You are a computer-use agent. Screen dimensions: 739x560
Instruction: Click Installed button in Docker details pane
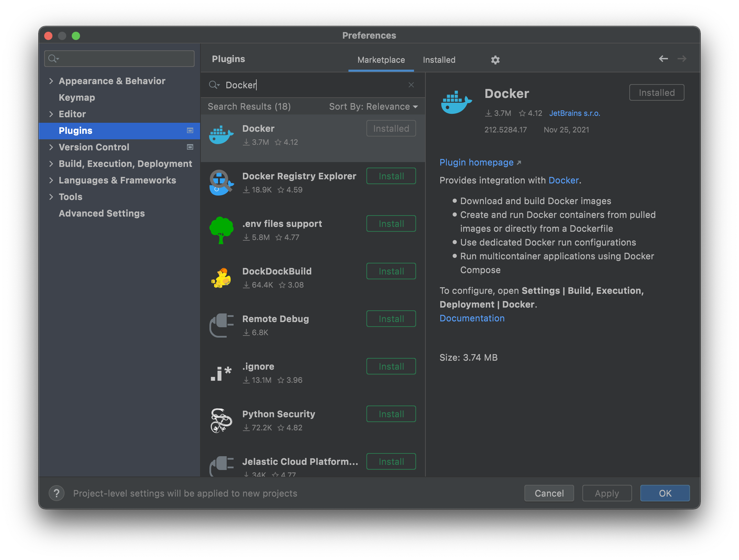coord(657,92)
